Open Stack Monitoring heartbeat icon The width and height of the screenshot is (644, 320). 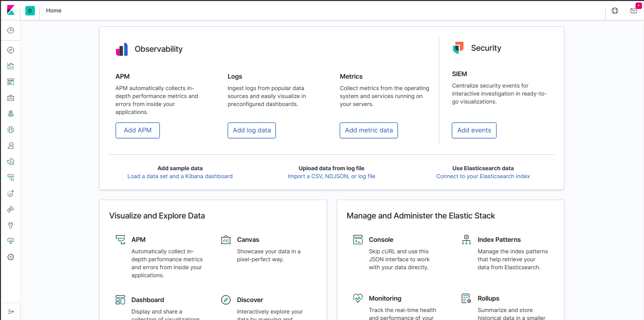10,241
